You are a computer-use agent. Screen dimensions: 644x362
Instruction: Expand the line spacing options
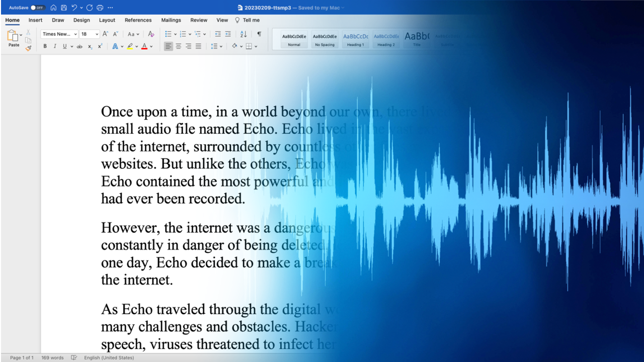point(221,46)
